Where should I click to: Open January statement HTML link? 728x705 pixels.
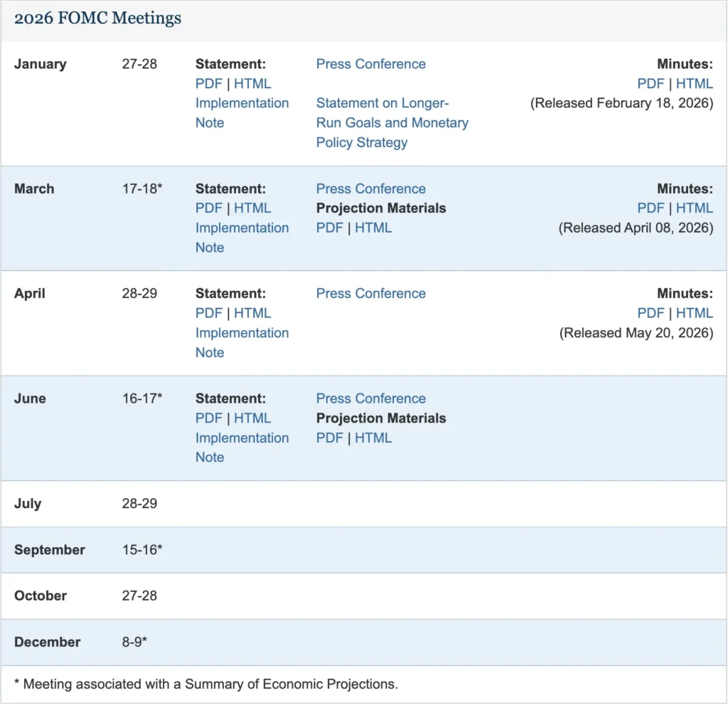pos(252,84)
